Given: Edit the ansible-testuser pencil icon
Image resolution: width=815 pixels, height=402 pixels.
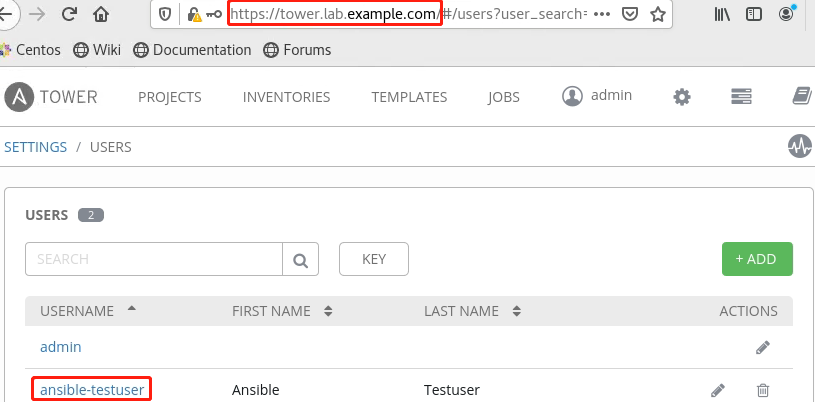Looking at the screenshot, I should click(x=717, y=390).
